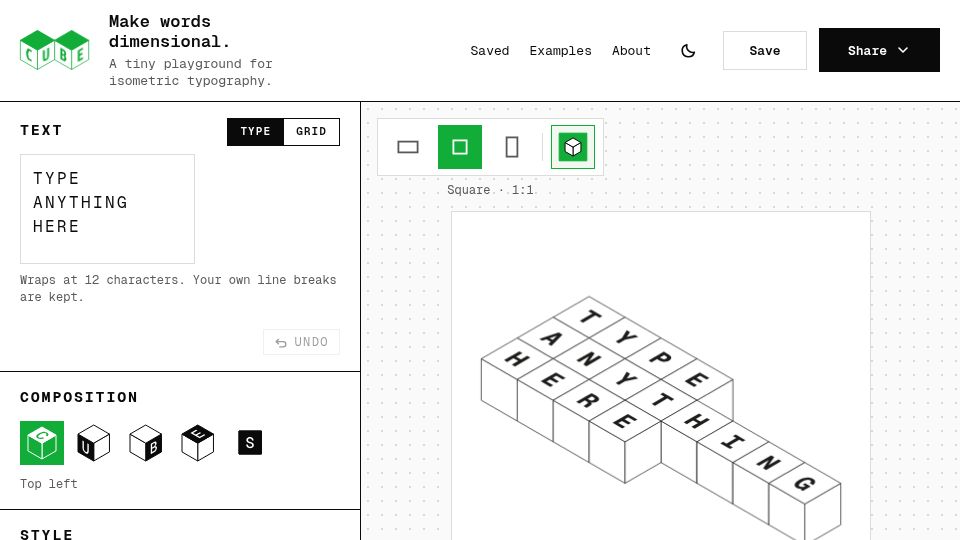This screenshot has height=540, width=960.
Task: Choose the flat S composition icon
Action: pyautogui.click(x=250, y=443)
